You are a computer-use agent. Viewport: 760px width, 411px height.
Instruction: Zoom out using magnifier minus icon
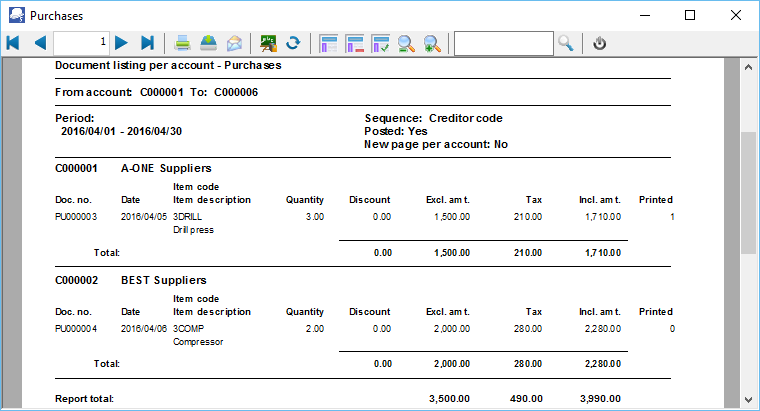tap(407, 43)
